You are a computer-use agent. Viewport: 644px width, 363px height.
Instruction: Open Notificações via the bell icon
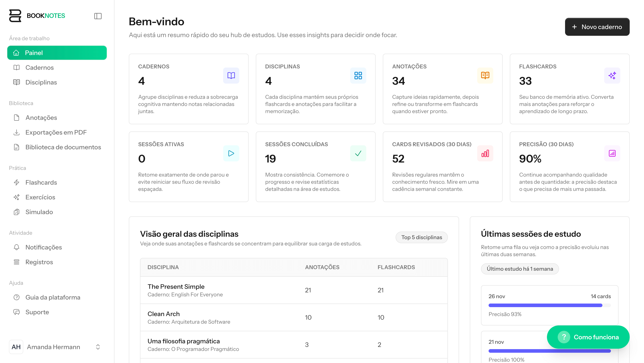click(x=16, y=247)
